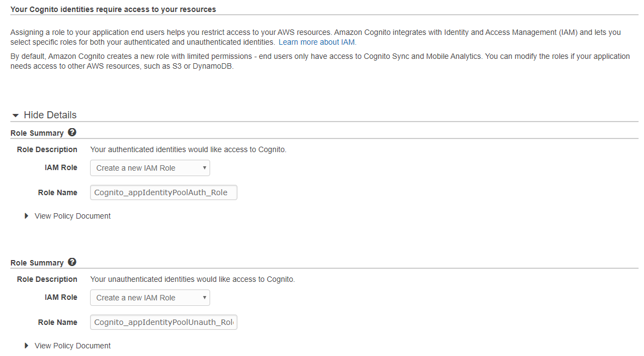Click the Cognito identities require access heading

tap(113, 9)
